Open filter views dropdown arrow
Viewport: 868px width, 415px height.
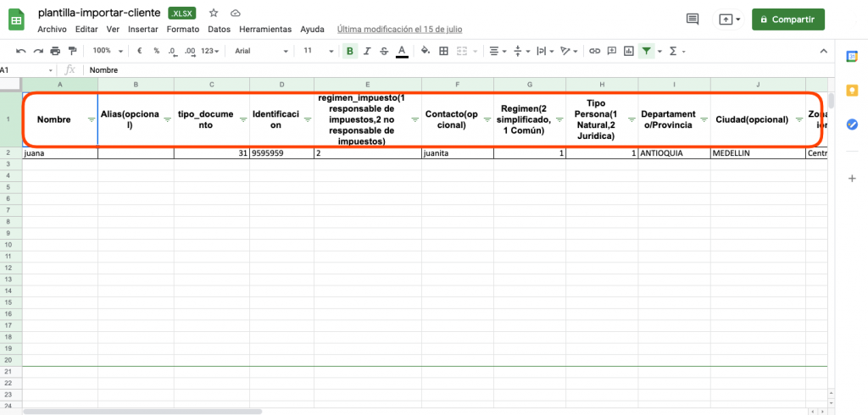coord(659,52)
